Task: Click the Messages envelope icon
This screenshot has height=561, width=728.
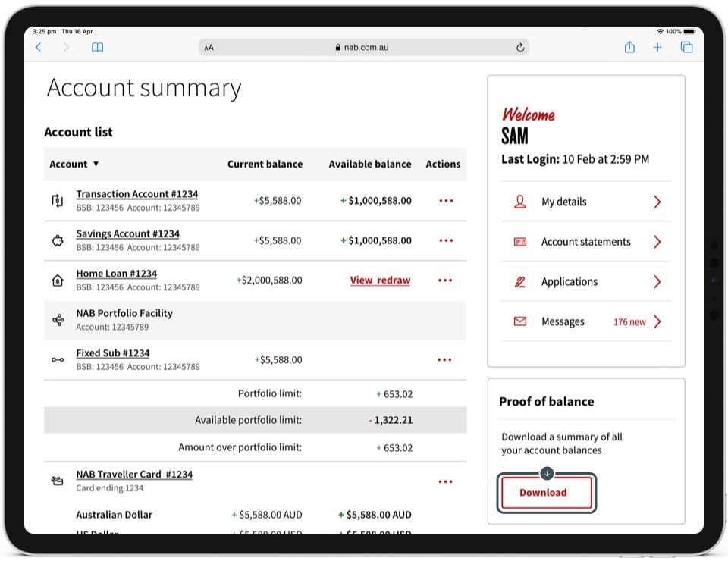Action: click(520, 321)
